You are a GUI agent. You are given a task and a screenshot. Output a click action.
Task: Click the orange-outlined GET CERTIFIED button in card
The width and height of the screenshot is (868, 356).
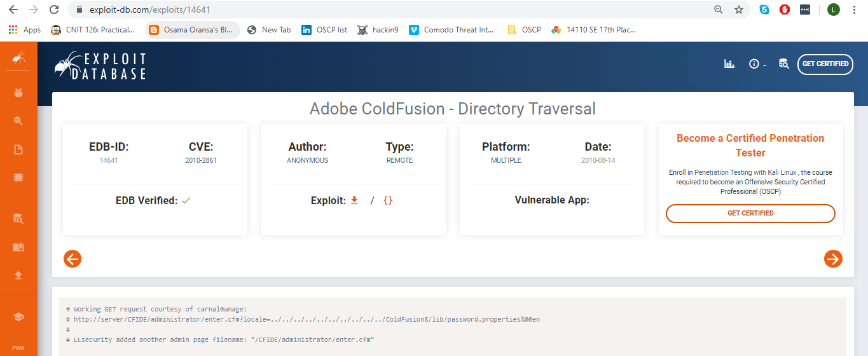(x=750, y=214)
